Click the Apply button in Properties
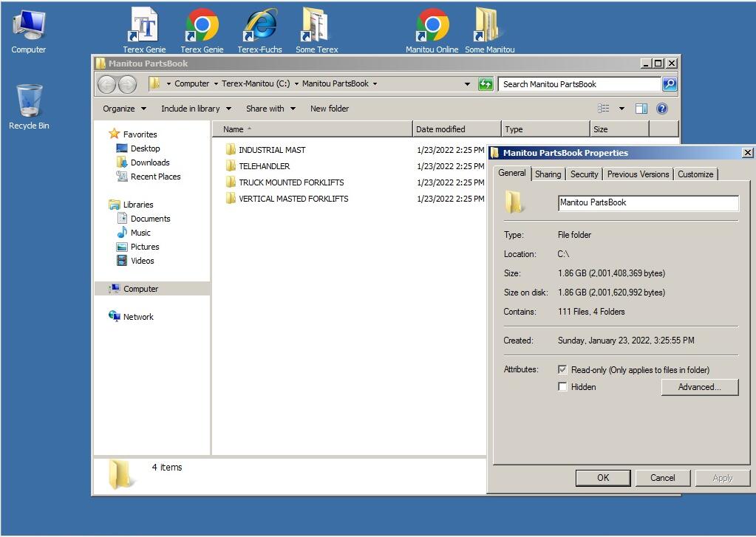756x537 pixels. pyautogui.click(x=722, y=478)
